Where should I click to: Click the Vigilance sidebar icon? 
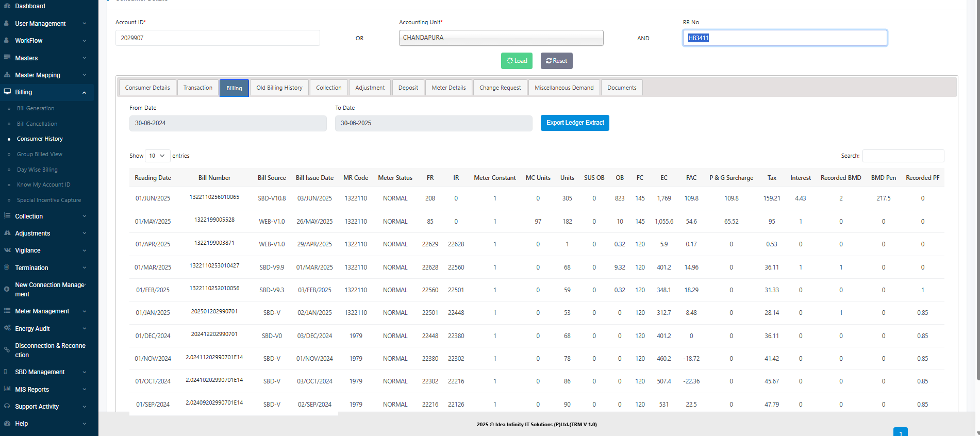click(7, 250)
